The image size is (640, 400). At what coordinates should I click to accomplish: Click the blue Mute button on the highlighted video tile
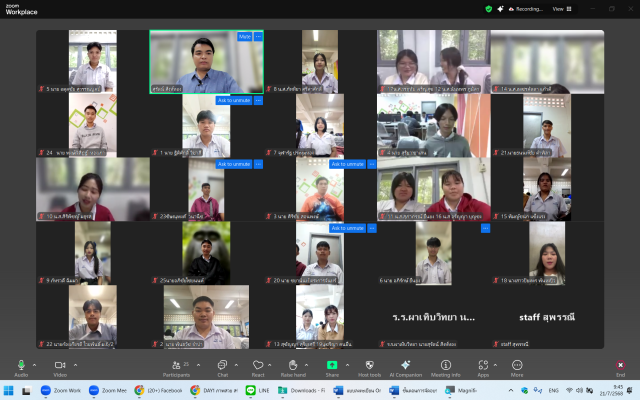coord(244,36)
